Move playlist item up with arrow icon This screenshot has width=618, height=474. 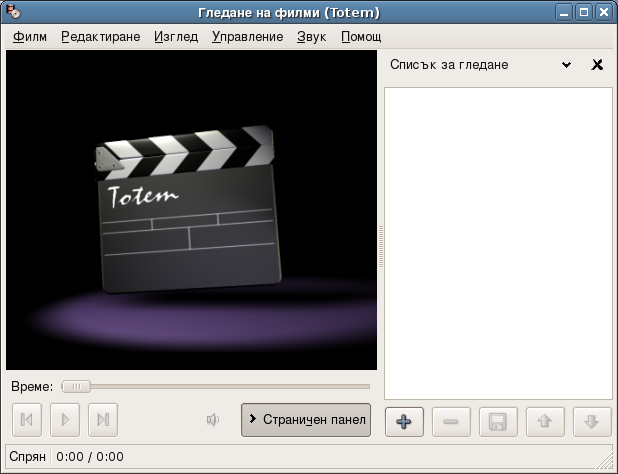tap(545, 421)
